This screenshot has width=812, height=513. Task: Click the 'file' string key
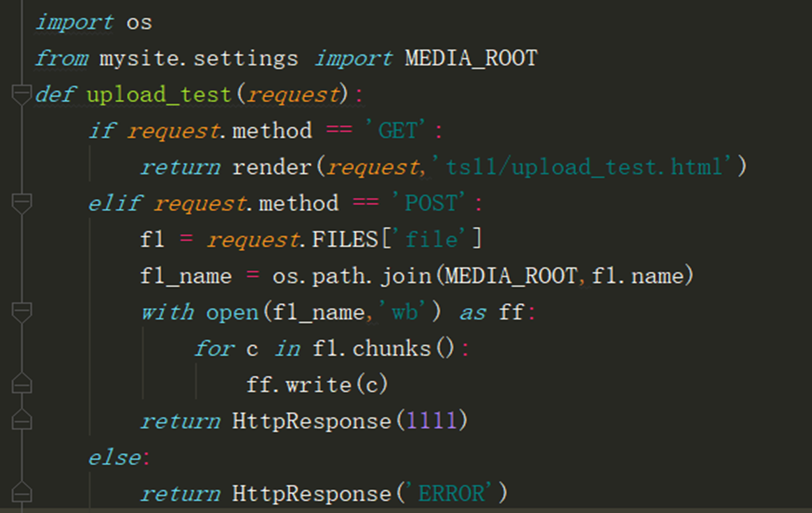(x=431, y=239)
